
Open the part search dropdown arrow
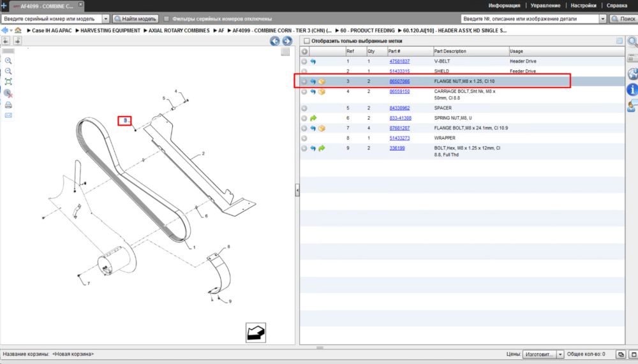tap(603, 18)
